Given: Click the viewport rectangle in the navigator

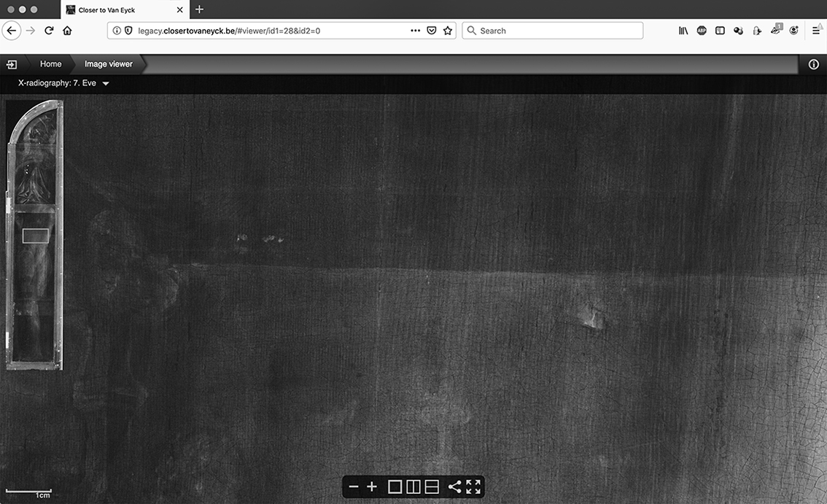Looking at the screenshot, I should (36, 236).
